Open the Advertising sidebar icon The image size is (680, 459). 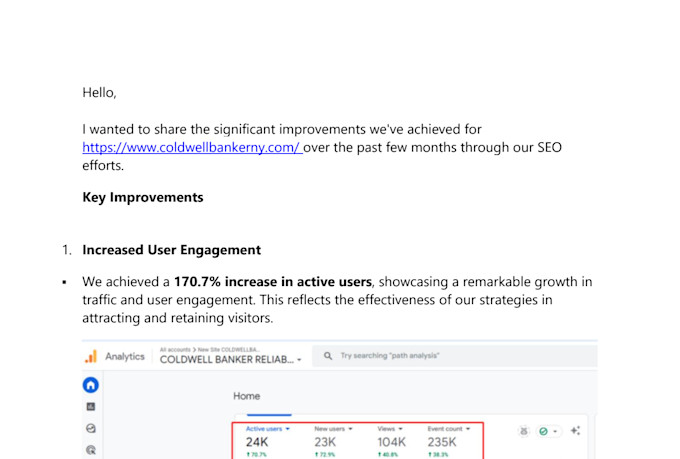(x=91, y=450)
